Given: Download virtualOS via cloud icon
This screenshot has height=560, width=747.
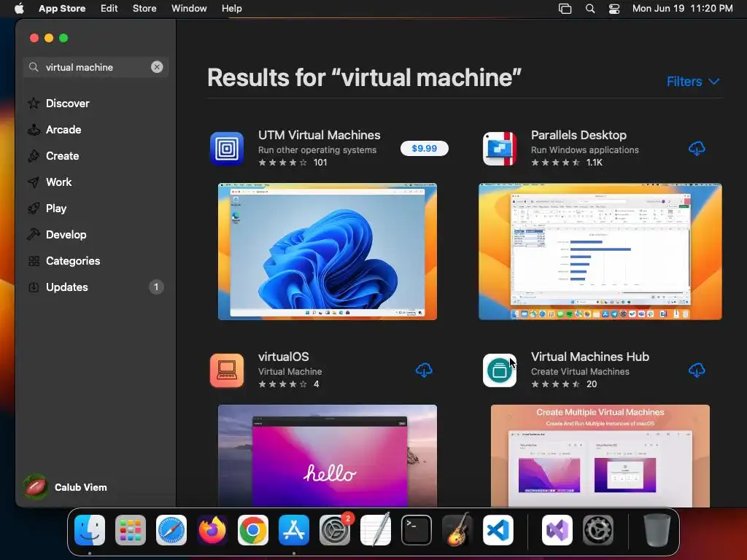Looking at the screenshot, I should pyautogui.click(x=424, y=370).
